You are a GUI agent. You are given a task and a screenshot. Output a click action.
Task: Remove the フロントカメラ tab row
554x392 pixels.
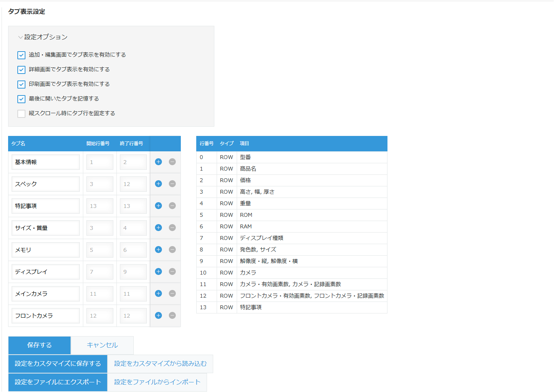172,315
